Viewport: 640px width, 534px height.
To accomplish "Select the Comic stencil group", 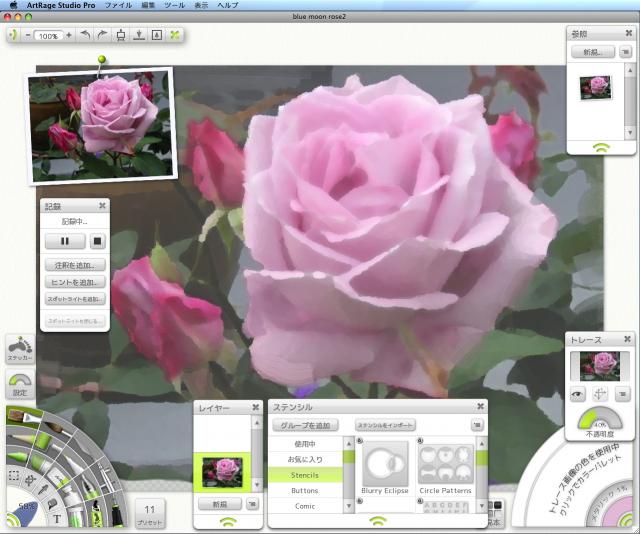I will click(x=305, y=506).
